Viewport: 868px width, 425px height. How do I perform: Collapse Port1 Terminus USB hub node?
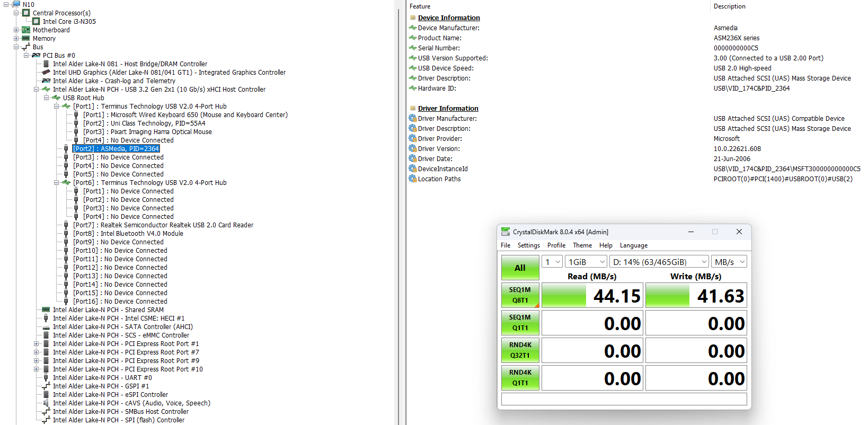(x=56, y=106)
